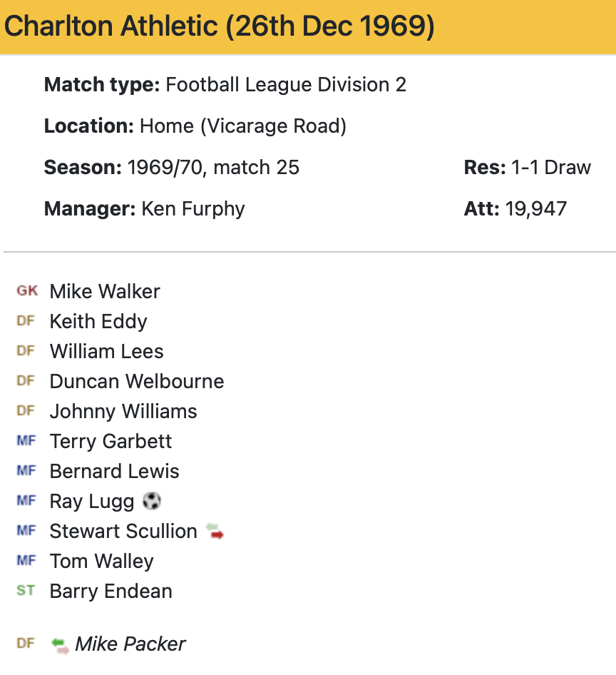616x675 pixels.
Task: Click the DF badge next to Mike Packer
Action: coord(26,644)
